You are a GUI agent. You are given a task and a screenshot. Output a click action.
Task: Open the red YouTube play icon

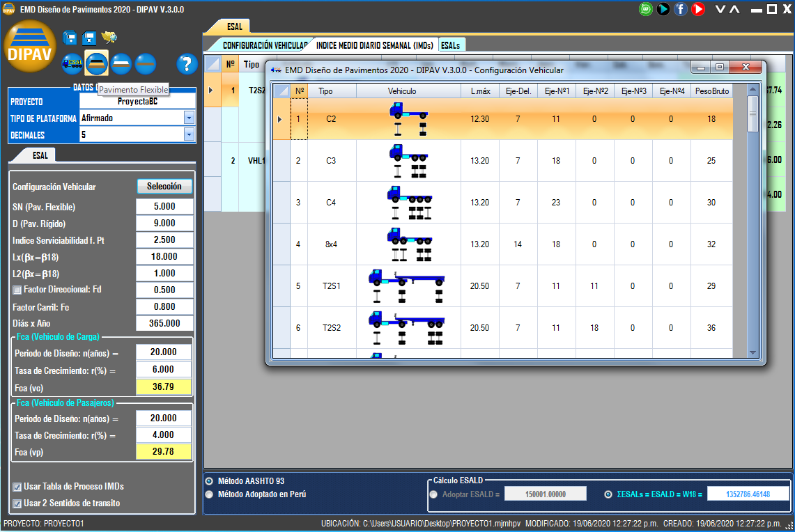(697, 9)
